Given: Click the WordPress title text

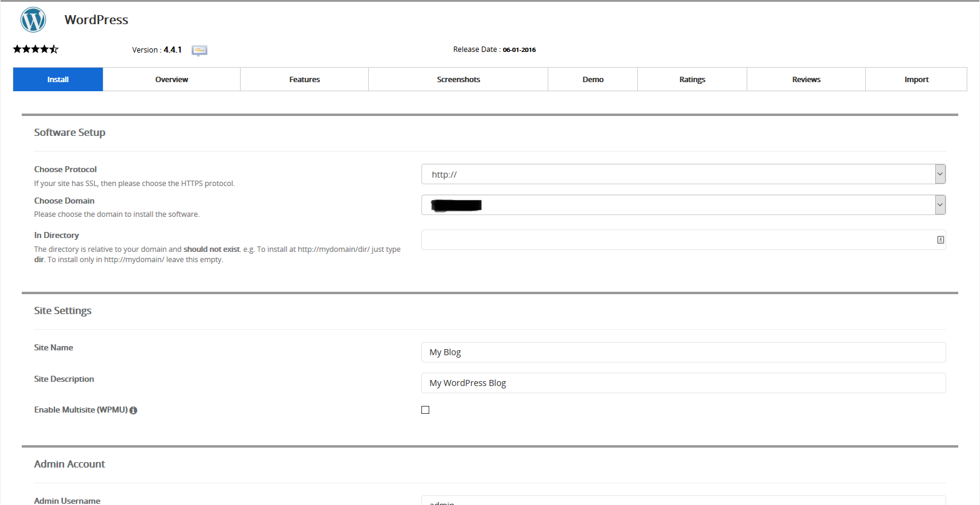Looking at the screenshot, I should coord(96,20).
